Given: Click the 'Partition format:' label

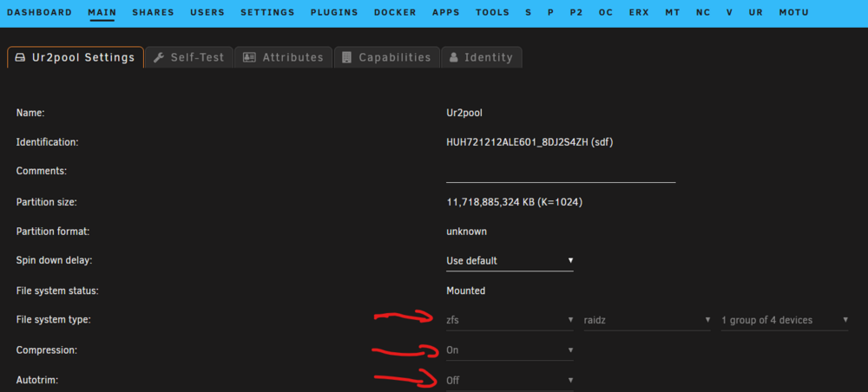Looking at the screenshot, I should pyautogui.click(x=53, y=232).
